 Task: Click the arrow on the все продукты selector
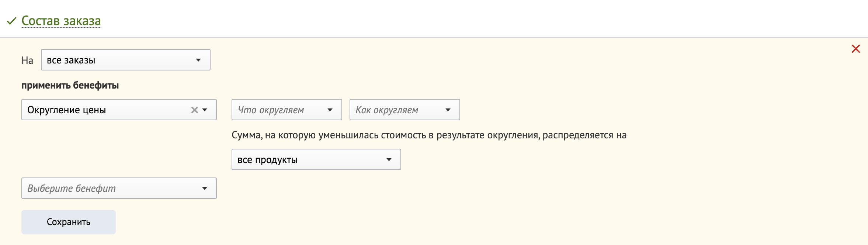point(389,159)
